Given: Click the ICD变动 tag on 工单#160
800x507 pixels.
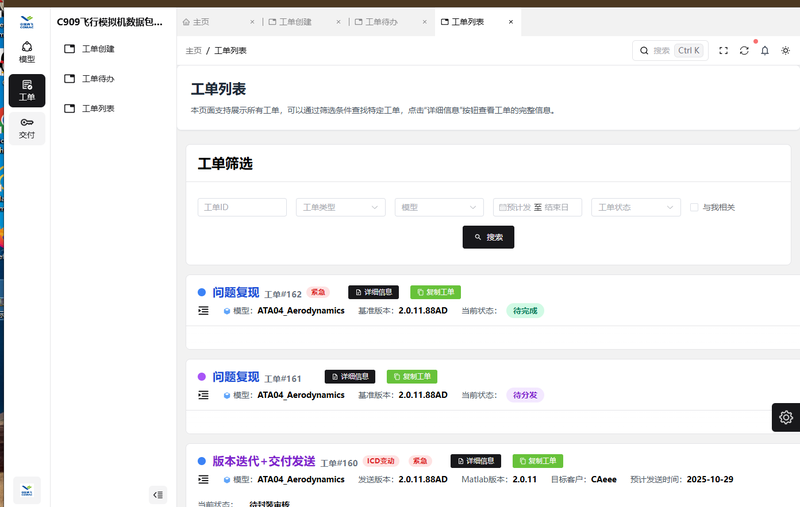Looking at the screenshot, I should pyautogui.click(x=381, y=461).
